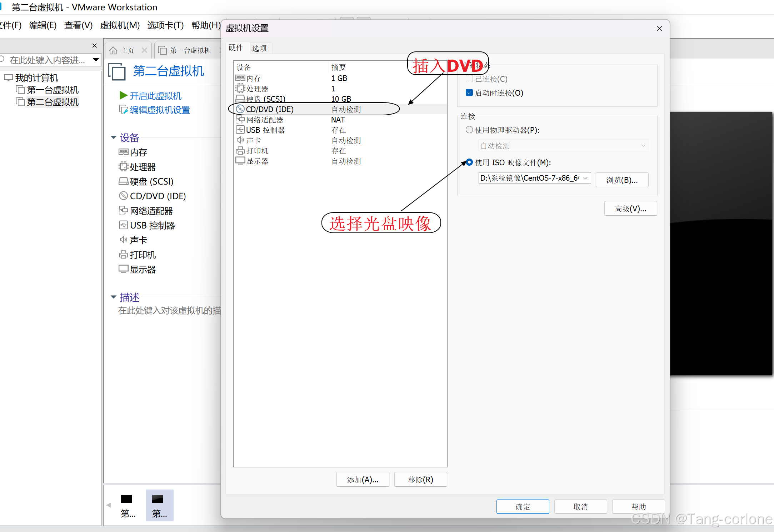This screenshot has height=532, width=774.
Task: Click the sound card speaker icon in dialog
Action: [240, 140]
